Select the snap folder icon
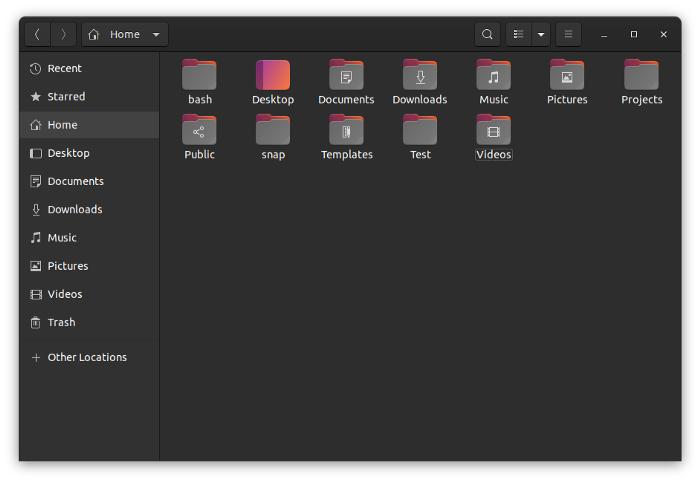 point(273,130)
